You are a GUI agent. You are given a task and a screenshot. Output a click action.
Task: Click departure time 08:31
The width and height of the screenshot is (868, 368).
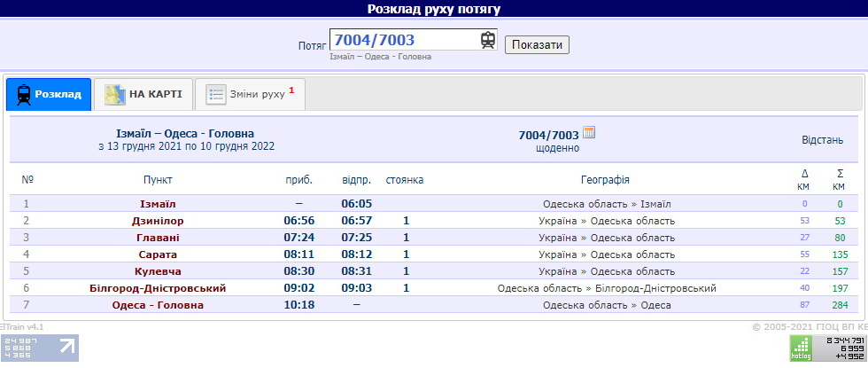coord(356,271)
